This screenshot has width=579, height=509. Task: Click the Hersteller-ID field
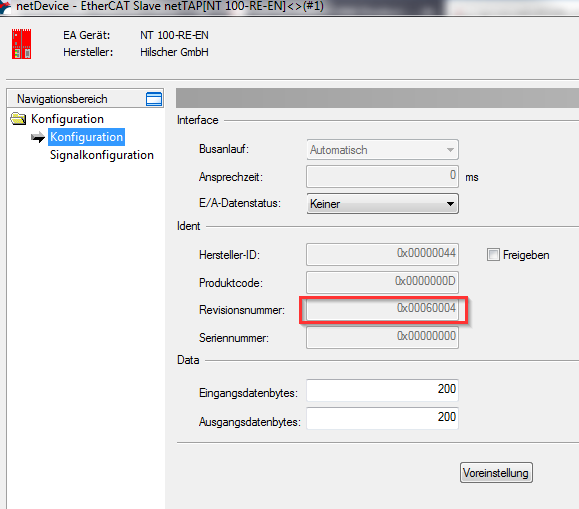tap(382, 254)
